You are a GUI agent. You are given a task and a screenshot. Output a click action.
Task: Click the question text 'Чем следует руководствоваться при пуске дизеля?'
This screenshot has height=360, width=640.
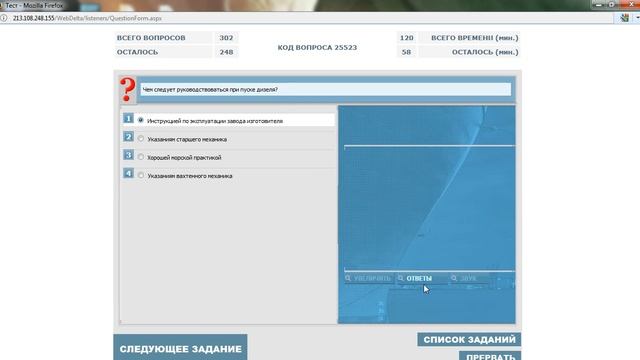click(210, 89)
